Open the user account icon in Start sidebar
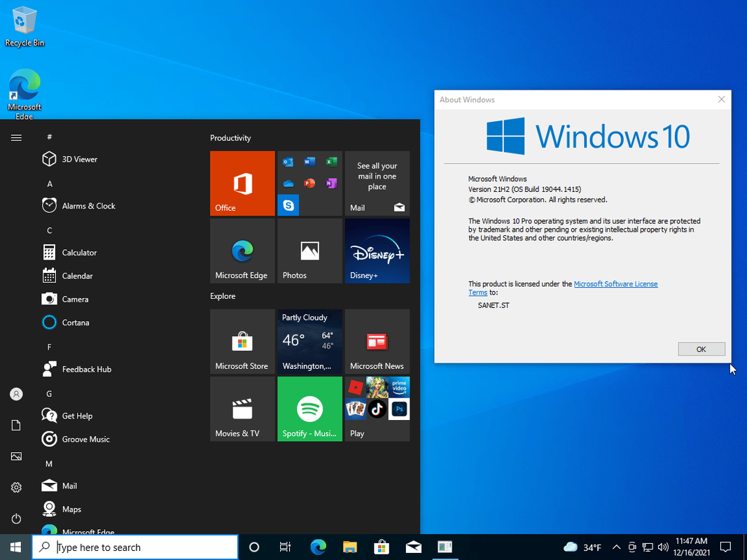This screenshot has width=747, height=560. click(x=16, y=394)
